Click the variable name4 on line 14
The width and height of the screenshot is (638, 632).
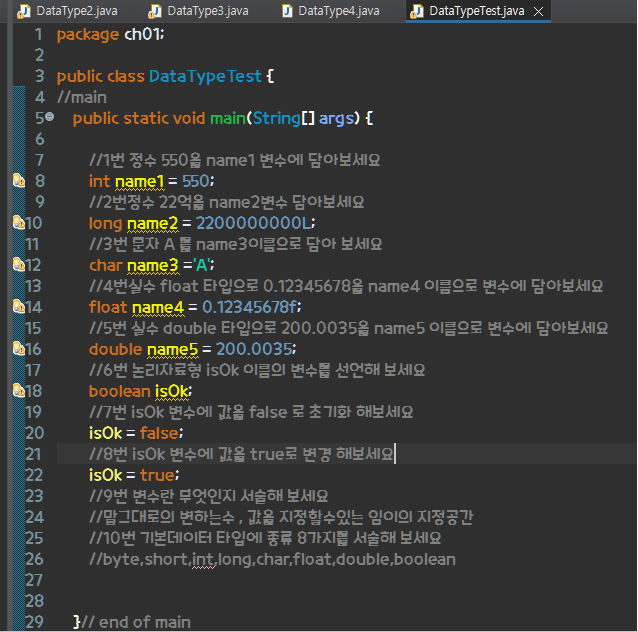[x=158, y=307]
